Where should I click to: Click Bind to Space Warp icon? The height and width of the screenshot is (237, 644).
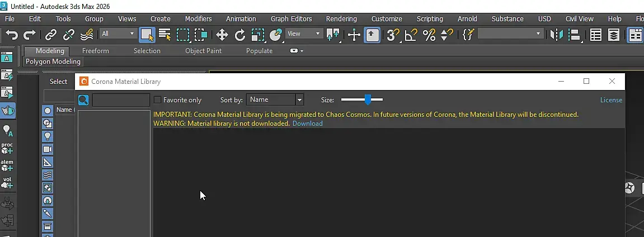tap(86, 35)
